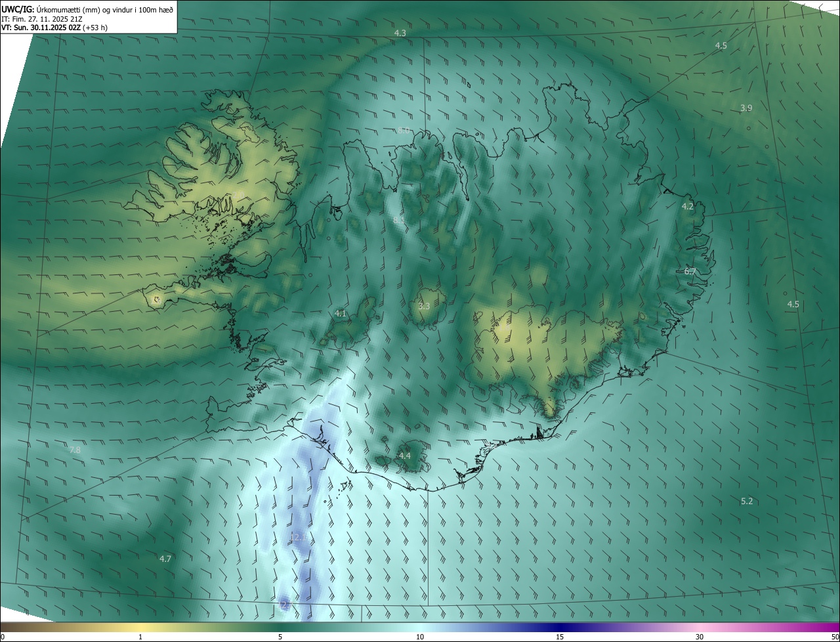The image size is (840, 642).
Task: Click the "3.3" value label on the map
Action: pyautogui.click(x=424, y=306)
